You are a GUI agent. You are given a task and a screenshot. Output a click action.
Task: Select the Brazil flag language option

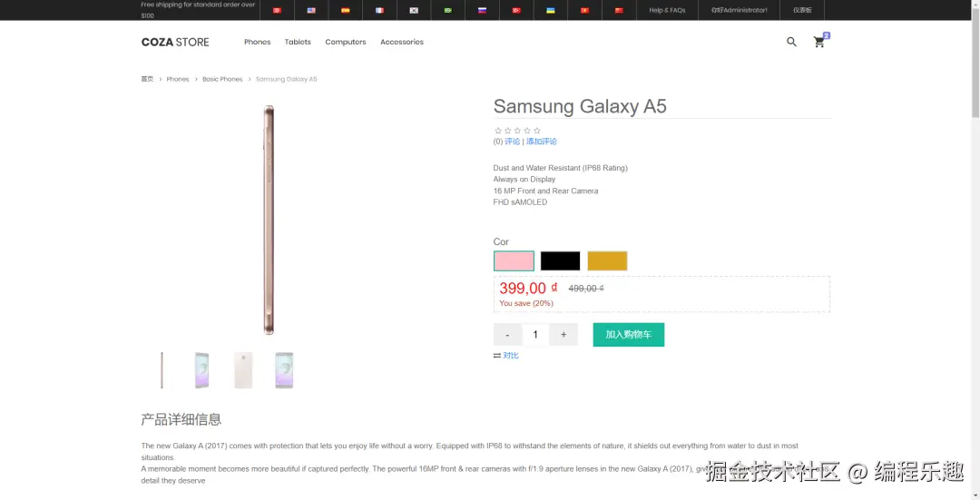[x=448, y=10]
